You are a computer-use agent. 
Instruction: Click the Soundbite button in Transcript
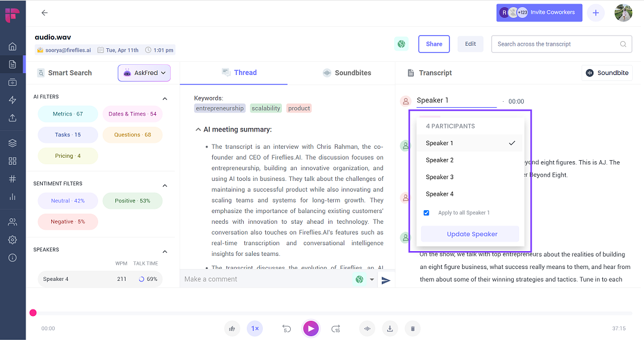coord(607,73)
